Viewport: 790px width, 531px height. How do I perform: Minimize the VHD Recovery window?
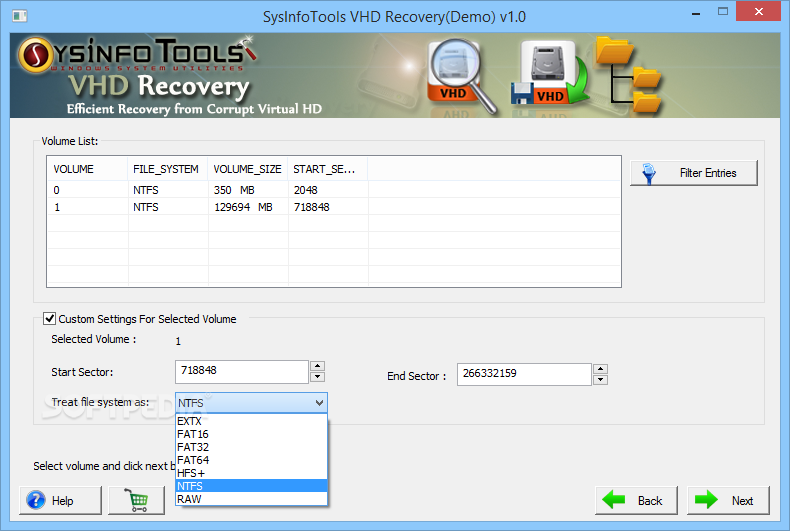[x=696, y=12]
